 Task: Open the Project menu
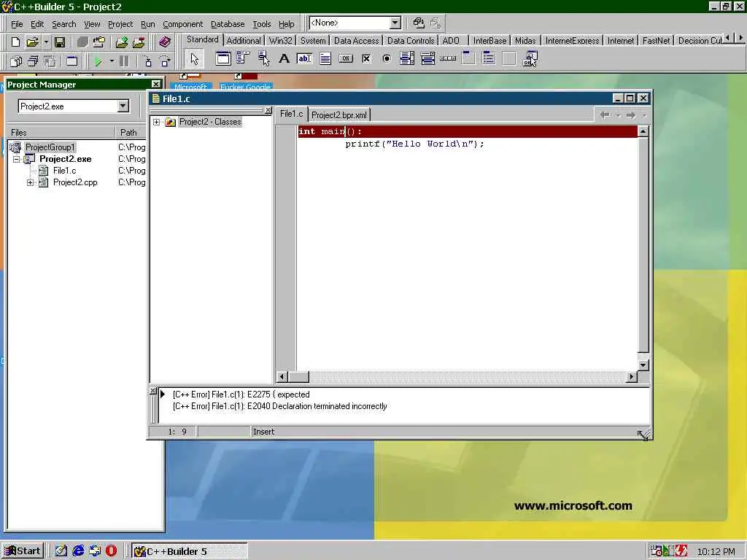[120, 24]
